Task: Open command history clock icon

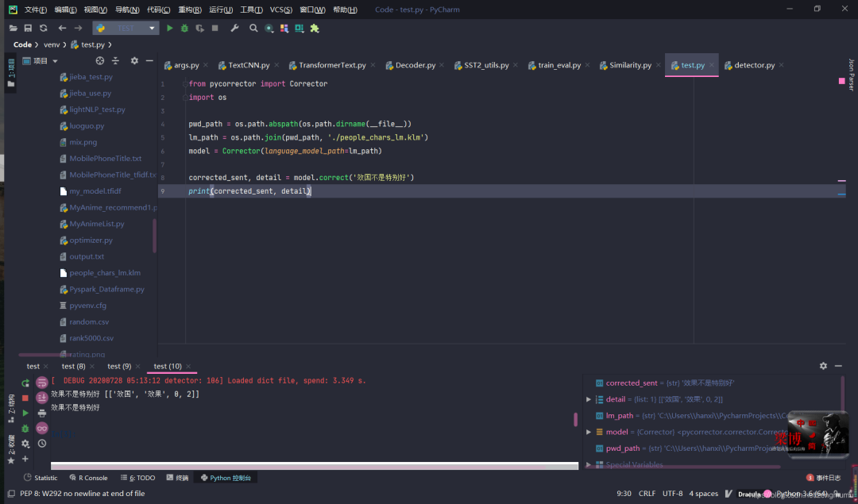Action: pyautogui.click(x=42, y=444)
